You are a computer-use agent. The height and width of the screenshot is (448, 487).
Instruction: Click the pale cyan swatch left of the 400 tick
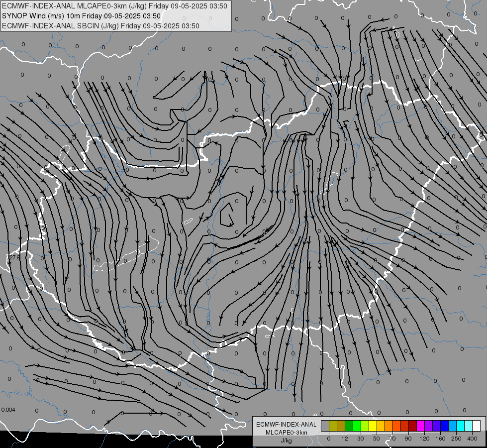pyautogui.click(x=469, y=426)
